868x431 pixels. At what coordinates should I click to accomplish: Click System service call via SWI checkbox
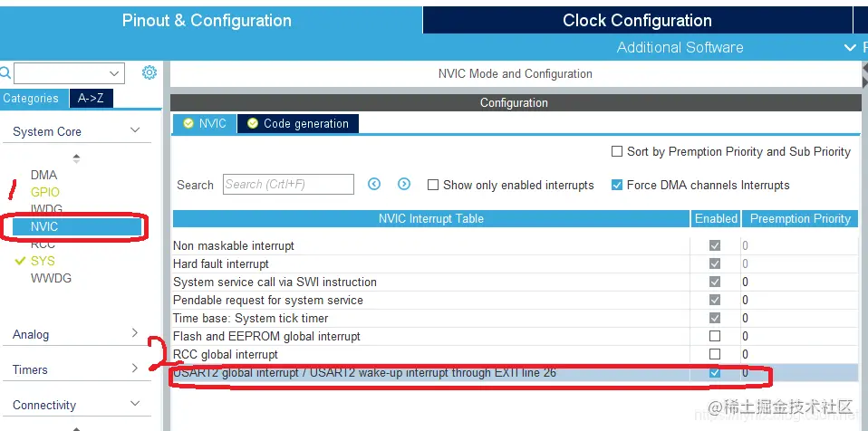point(715,282)
